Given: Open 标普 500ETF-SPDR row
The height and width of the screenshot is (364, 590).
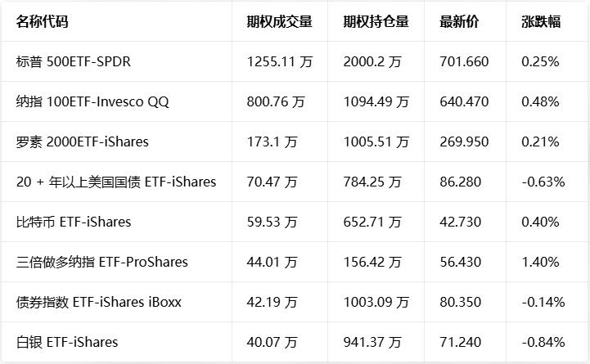Looking at the screenshot, I should [74, 62].
